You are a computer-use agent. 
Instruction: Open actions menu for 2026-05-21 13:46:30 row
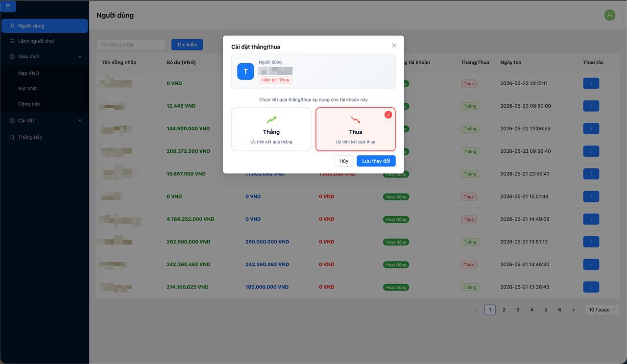pyautogui.click(x=591, y=264)
